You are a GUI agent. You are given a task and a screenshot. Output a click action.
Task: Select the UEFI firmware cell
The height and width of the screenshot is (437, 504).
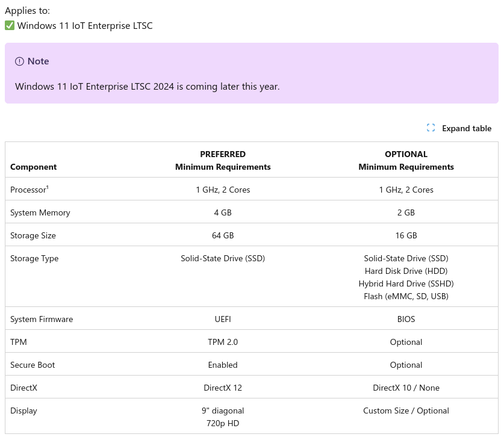click(x=223, y=319)
